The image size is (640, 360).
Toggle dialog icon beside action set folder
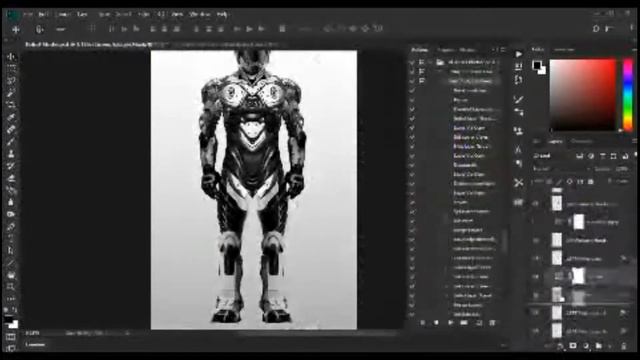click(422, 62)
